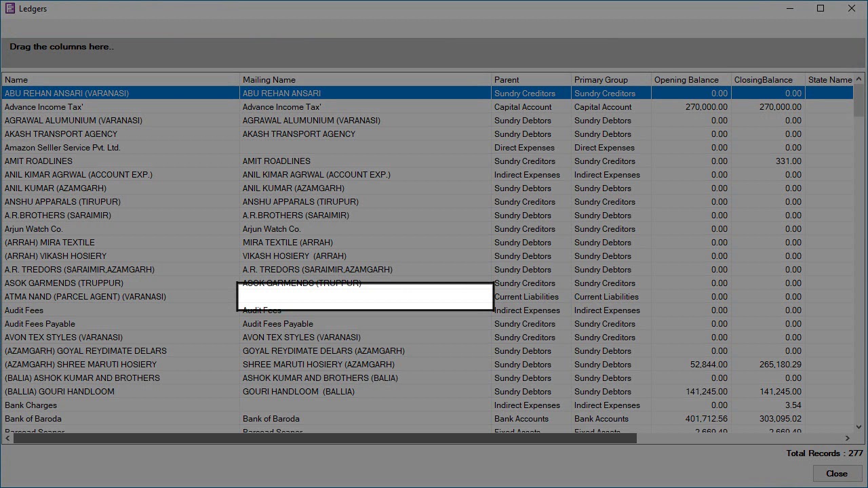Image resolution: width=868 pixels, height=488 pixels.
Task: Click the 52,844.00 opening balance cell
Action: coord(691,364)
